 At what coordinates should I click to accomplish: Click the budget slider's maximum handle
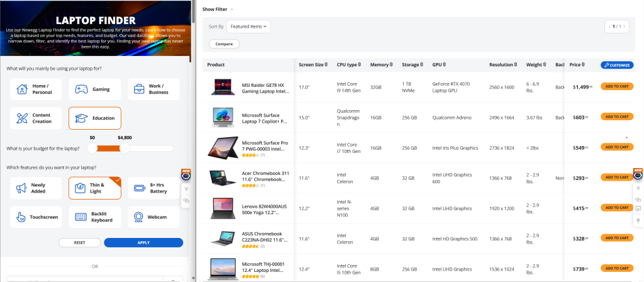[125, 148]
